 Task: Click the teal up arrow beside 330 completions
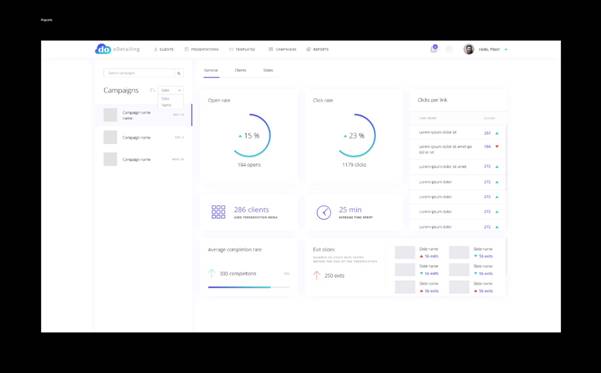[x=211, y=273]
